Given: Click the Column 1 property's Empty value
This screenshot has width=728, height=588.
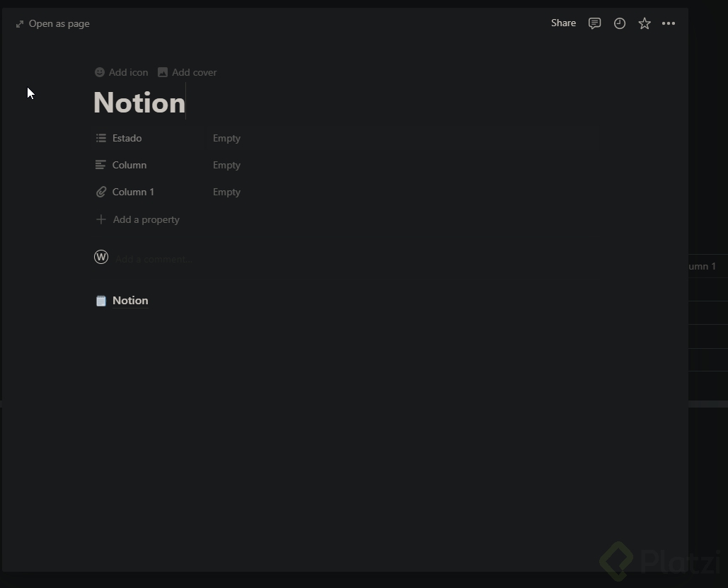Looking at the screenshot, I should tap(226, 192).
